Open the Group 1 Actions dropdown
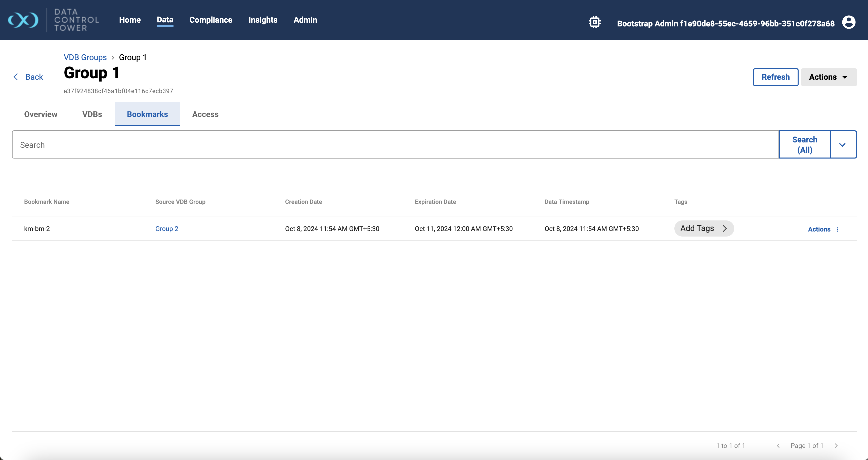Screen dimensions: 868x460 pos(828,77)
